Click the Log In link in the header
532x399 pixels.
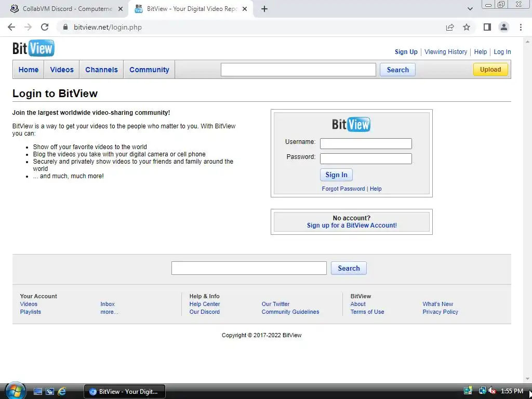502,52
